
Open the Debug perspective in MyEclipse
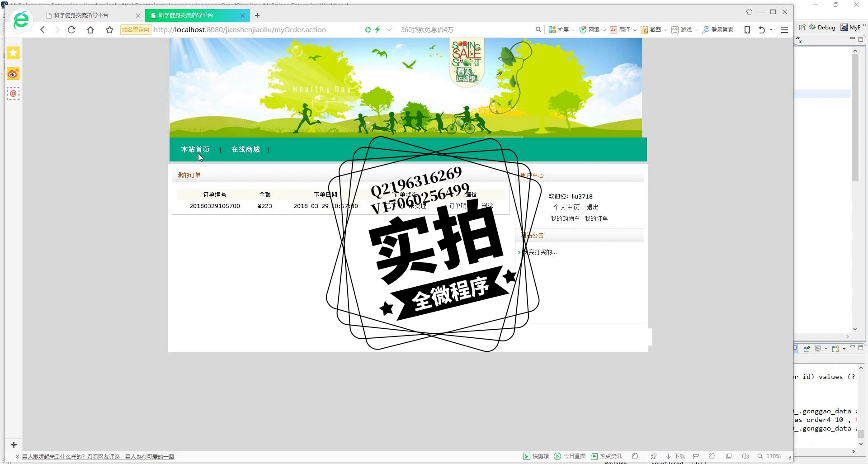point(822,27)
